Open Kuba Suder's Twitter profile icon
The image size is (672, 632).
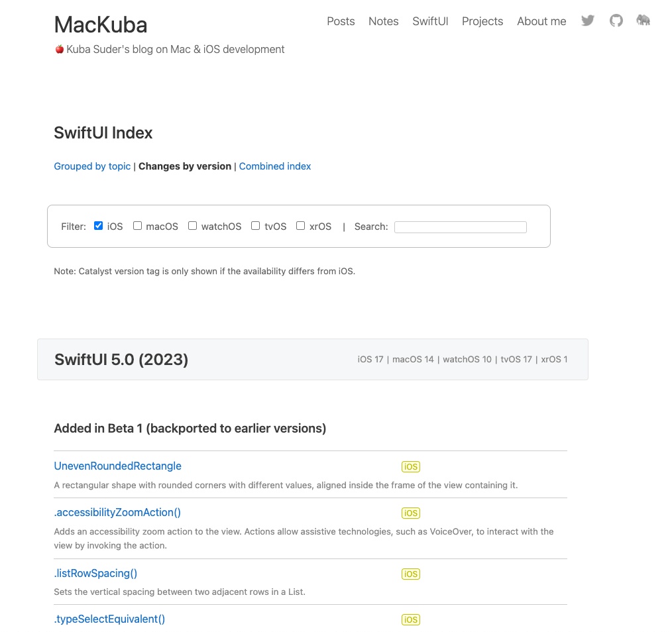(587, 21)
